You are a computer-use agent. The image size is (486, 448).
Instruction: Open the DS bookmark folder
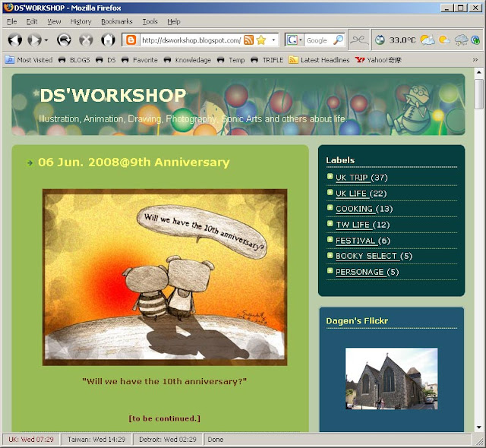tap(106, 60)
